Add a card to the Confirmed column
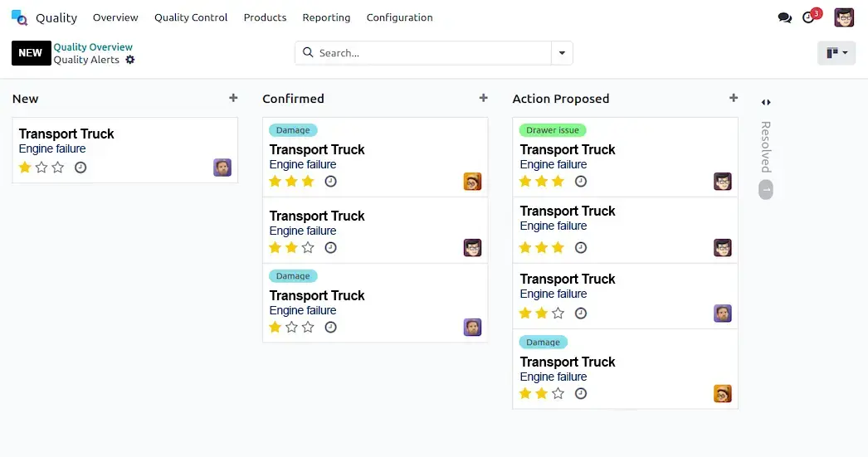The width and height of the screenshot is (868, 457). 484,98
